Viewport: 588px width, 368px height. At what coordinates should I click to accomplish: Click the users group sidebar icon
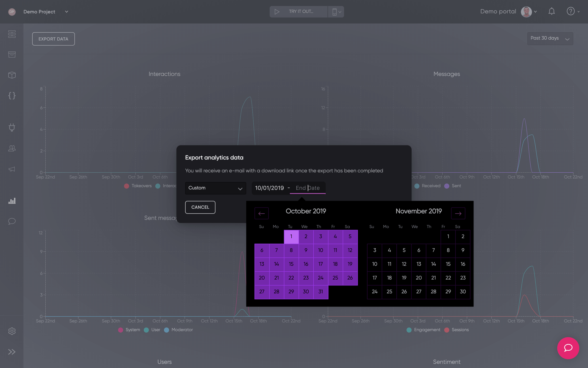(12, 148)
